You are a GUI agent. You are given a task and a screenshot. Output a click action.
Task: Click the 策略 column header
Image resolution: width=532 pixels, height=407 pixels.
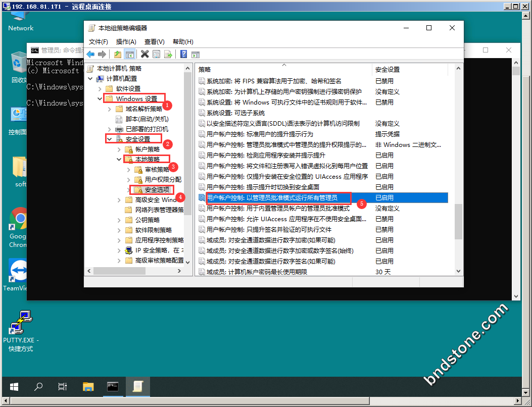click(205, 70)
